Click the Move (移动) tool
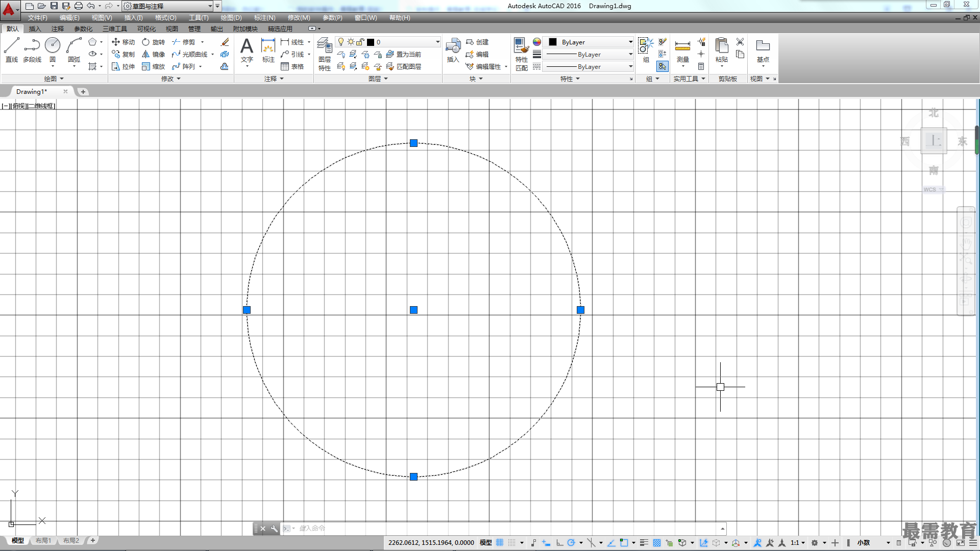Screen dimensions: 980x551 [x=123, y=42]
